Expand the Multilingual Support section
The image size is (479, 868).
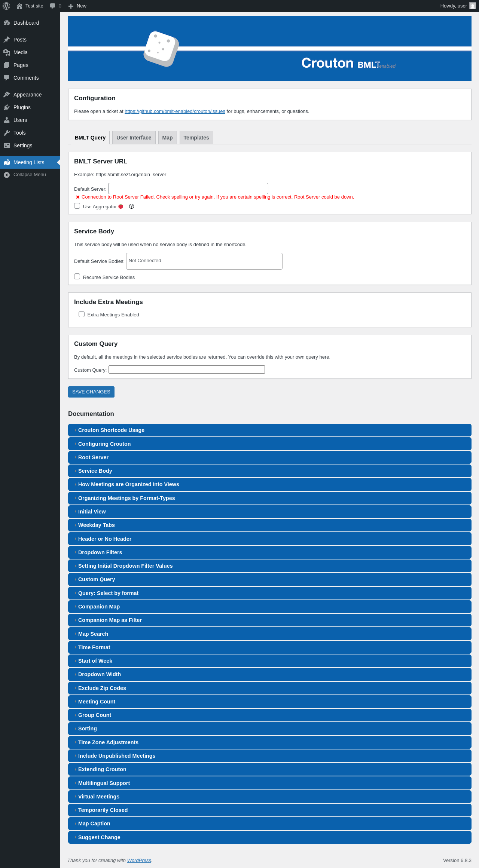[x=269, y=783]
